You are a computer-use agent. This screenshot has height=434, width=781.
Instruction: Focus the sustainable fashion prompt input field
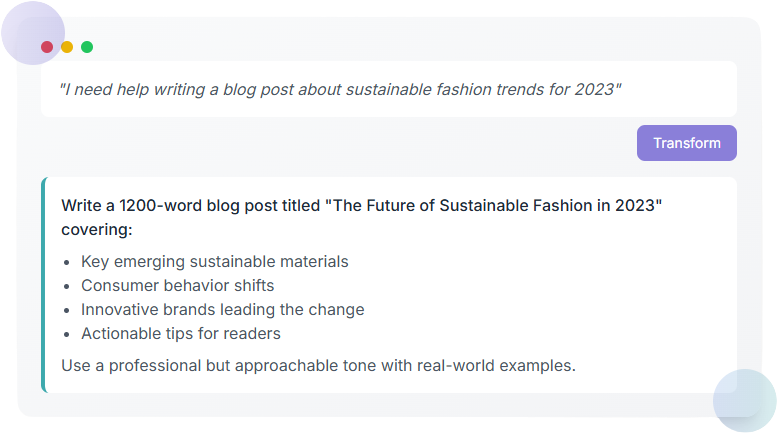tap(388, 89)
